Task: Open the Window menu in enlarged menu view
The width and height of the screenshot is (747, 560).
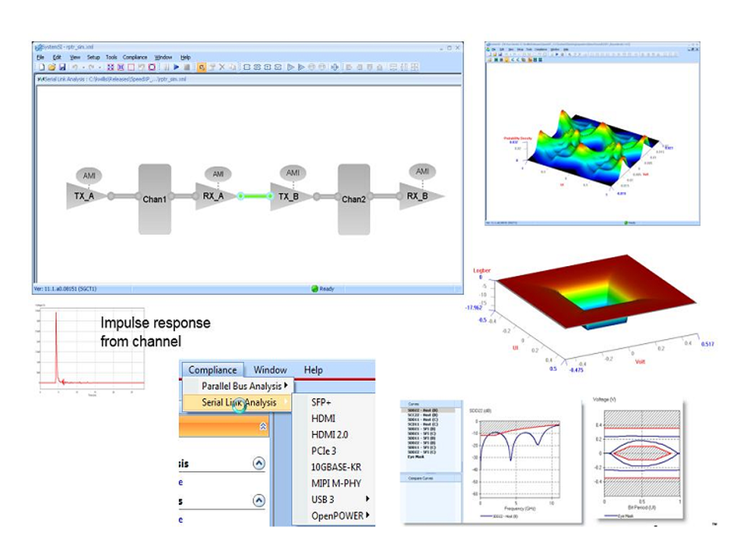Action: coord(270,370)
